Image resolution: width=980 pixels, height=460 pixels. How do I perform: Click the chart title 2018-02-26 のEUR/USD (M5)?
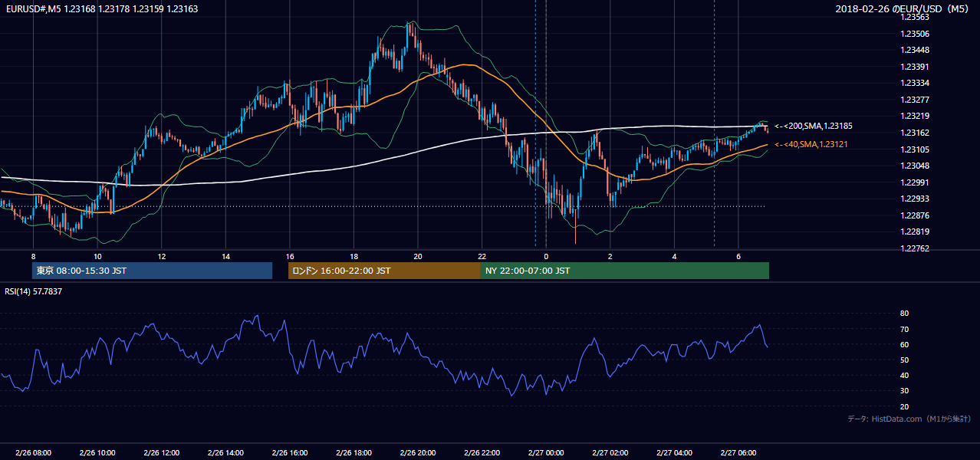pyautogui.click(x=903, y=8)
